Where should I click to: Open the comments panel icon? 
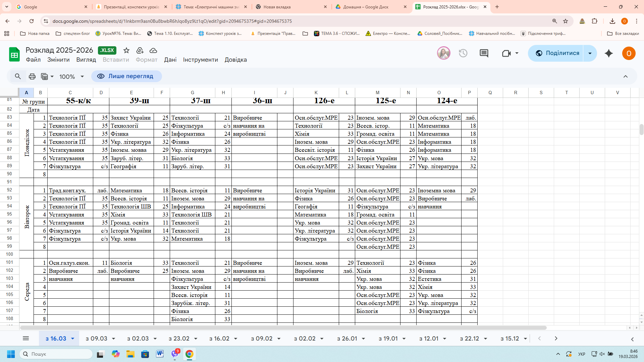[x=484, y=53]
